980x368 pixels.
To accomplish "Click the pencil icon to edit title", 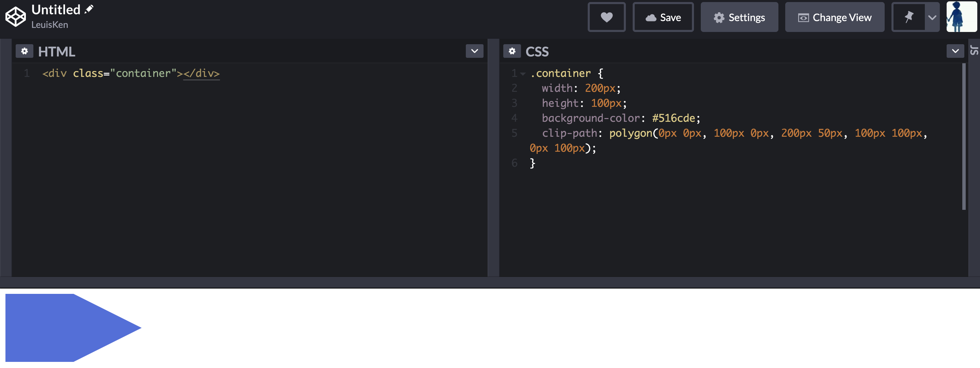I will (89, 9).
